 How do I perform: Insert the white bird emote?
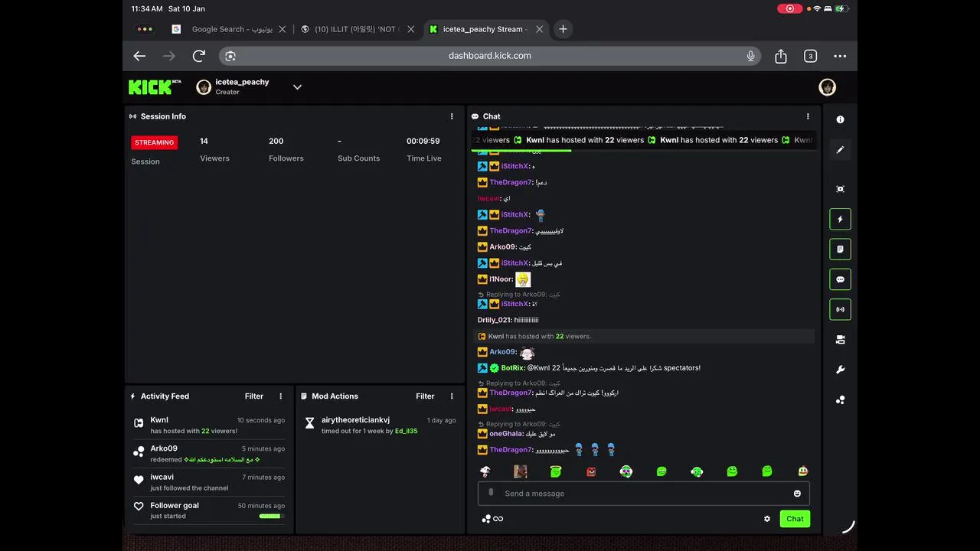[485, 471]
